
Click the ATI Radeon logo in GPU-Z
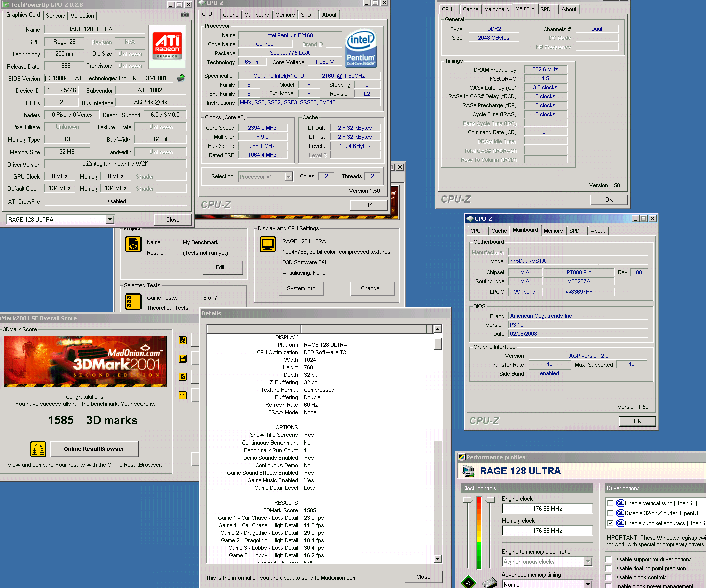coord(167,47)
